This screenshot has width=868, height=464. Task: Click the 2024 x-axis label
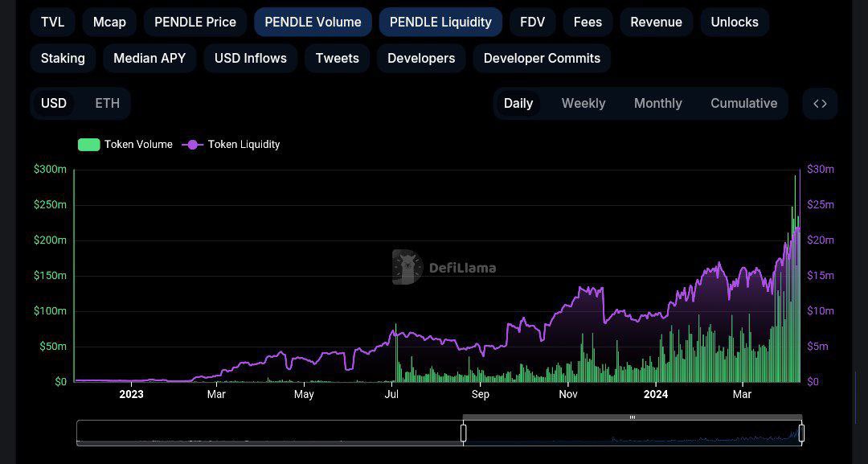656,394
